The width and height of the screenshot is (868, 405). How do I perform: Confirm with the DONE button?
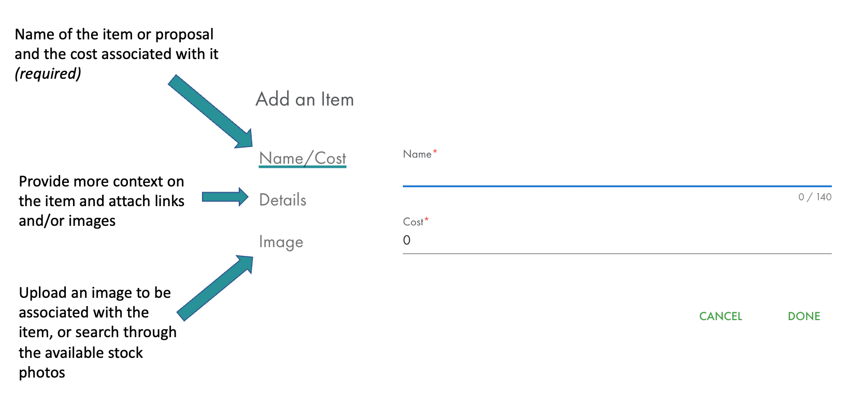tap(804, 316)
